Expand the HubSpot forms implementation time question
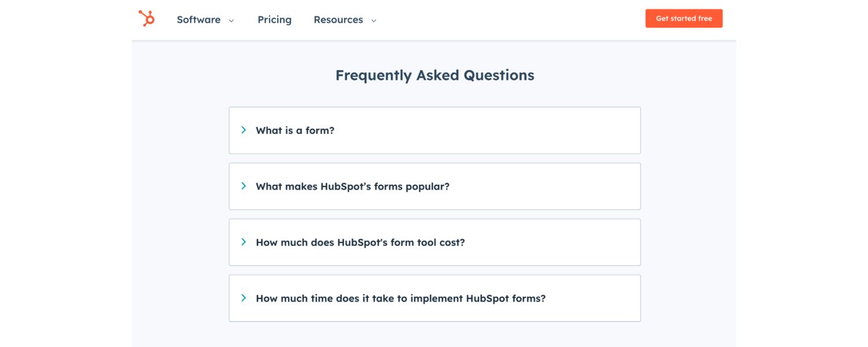This screenshot has height=347, width=868. (x=400, y=298)
